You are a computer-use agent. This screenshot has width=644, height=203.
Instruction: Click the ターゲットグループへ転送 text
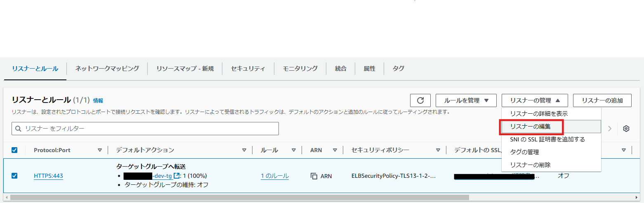(x=151, y=167)
